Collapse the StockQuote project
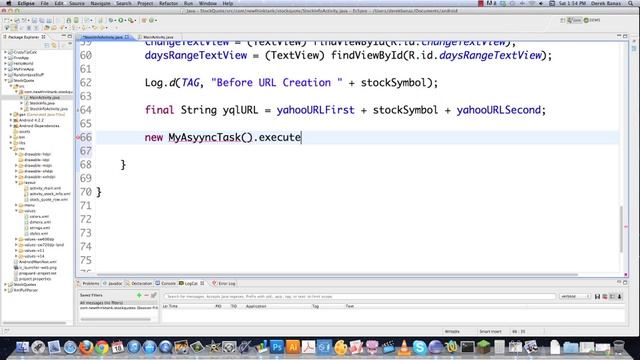 6,81
